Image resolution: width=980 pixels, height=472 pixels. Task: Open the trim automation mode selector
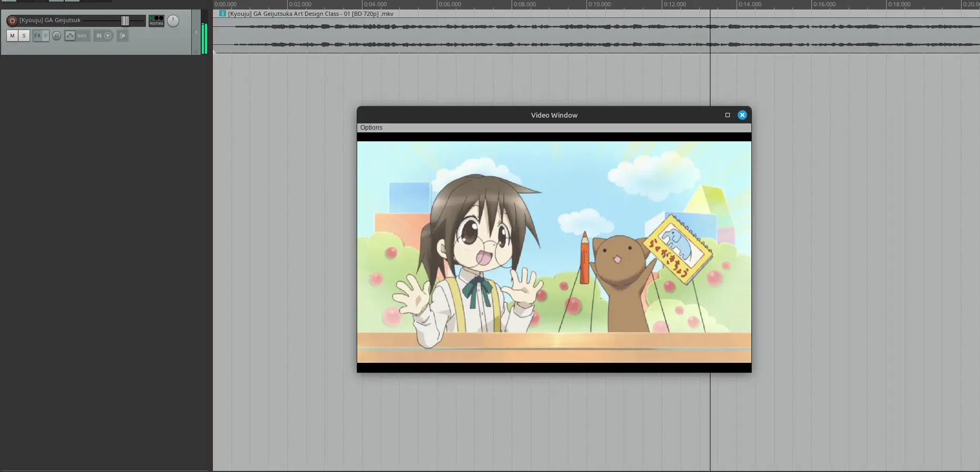pyautogui.click(x=82, y=36)
